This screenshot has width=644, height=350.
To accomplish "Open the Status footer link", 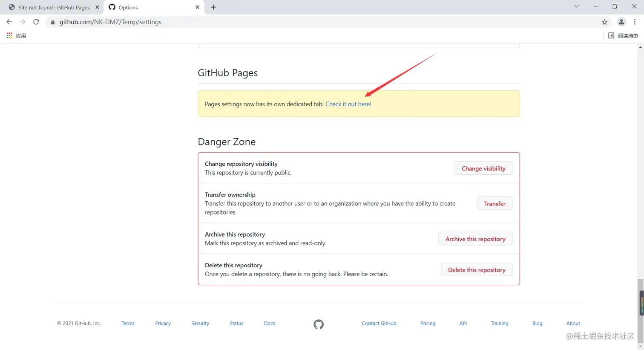I will 236,324.
